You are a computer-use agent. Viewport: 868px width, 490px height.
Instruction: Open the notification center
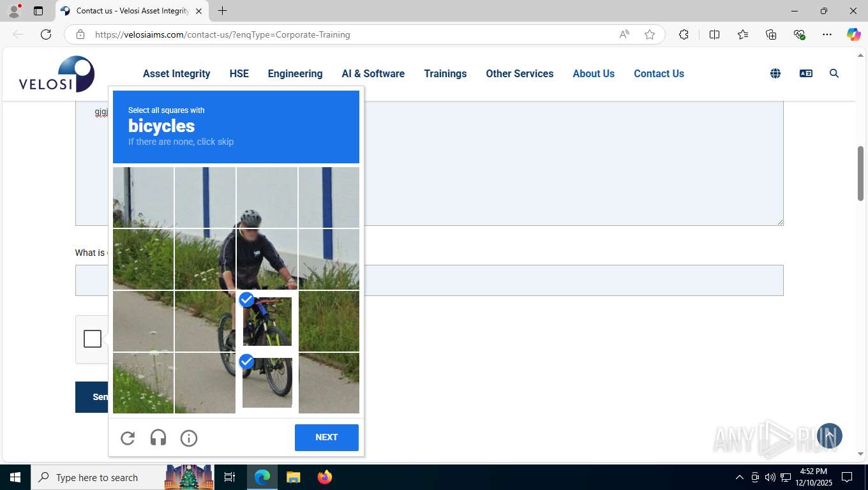click(x=847, y=477)
